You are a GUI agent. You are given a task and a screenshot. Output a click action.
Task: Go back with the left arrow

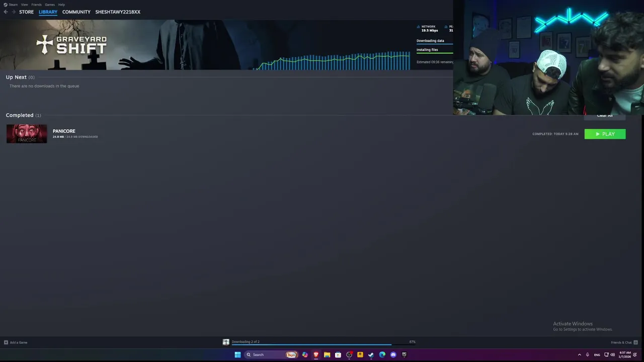click(x=6, y=12)
